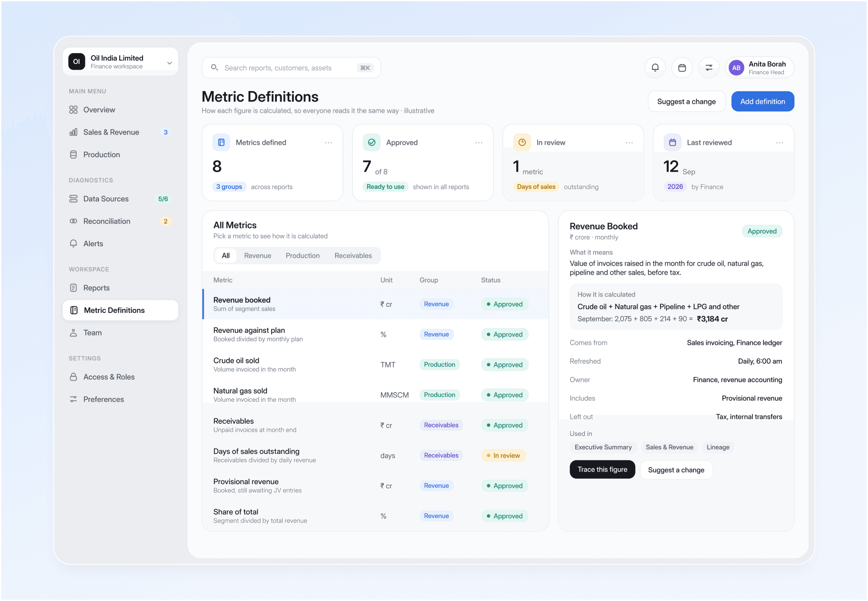Click the AB user avatar
Viewport: 868px width, 601px height.
pos(736,68)
